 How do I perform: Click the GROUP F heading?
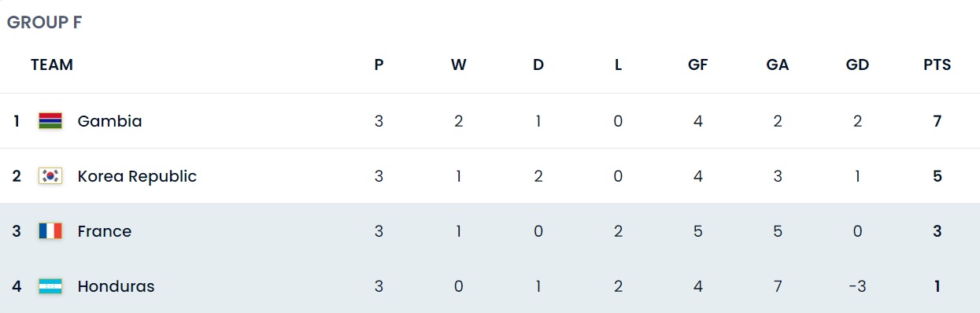click(44, 22)
